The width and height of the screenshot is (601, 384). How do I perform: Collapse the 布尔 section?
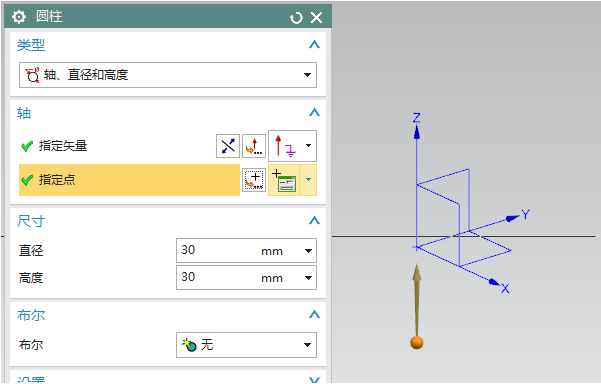pyautogui.click(x=314, y=315)
